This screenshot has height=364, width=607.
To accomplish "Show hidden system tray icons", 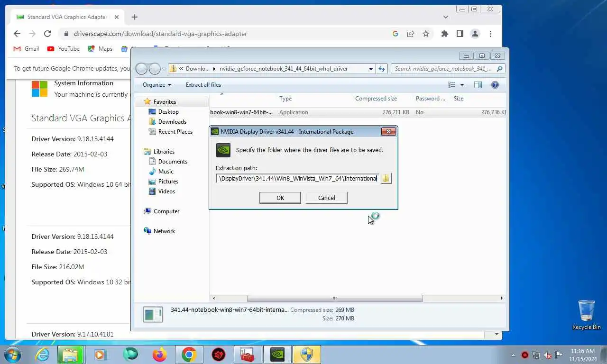I will [x=513, y=355].
